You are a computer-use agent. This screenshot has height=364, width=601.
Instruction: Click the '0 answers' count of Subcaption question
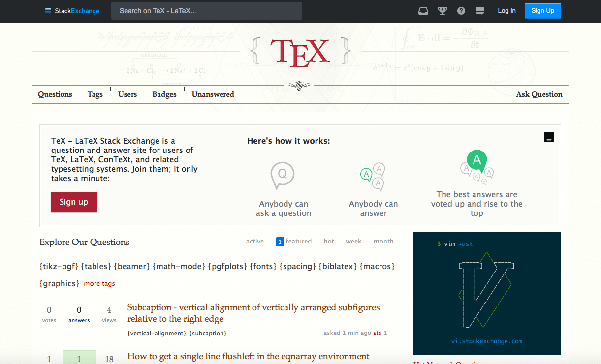click(79, 314)
